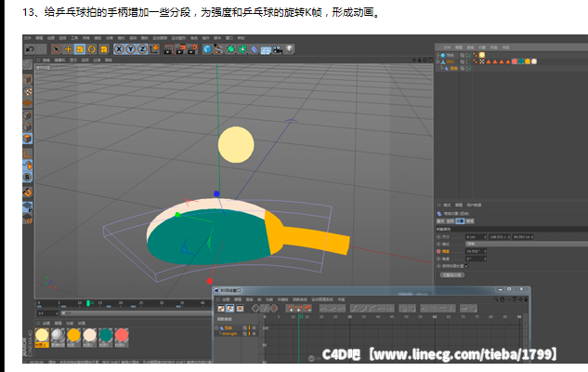The width and height of the screenshot is (588, 372).
Task: Click the light bulb icon
Action: coord(289,49)
